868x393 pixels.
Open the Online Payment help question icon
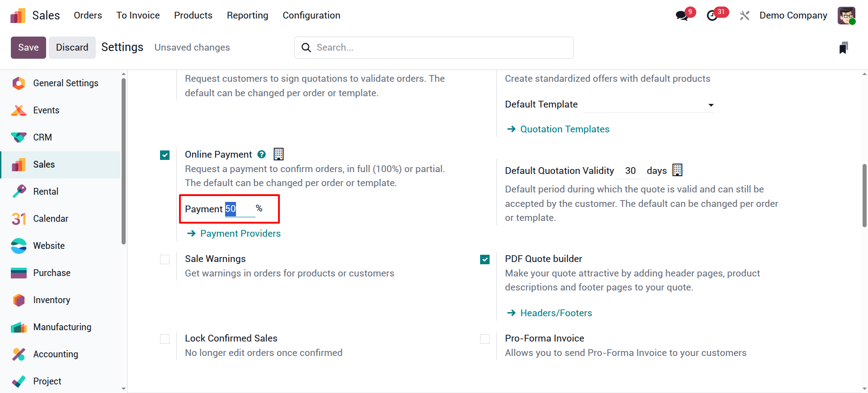(261, 154)
